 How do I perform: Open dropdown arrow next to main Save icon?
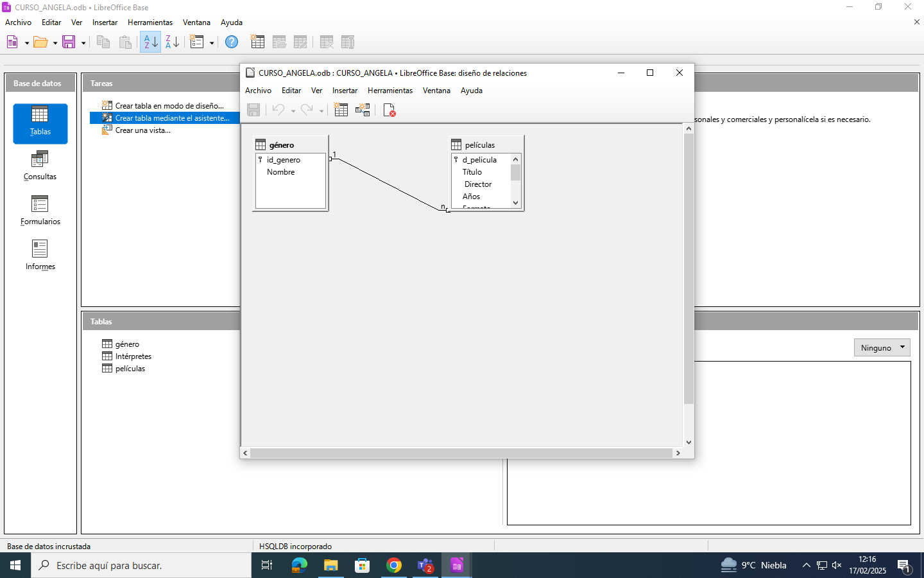point(83,43)
